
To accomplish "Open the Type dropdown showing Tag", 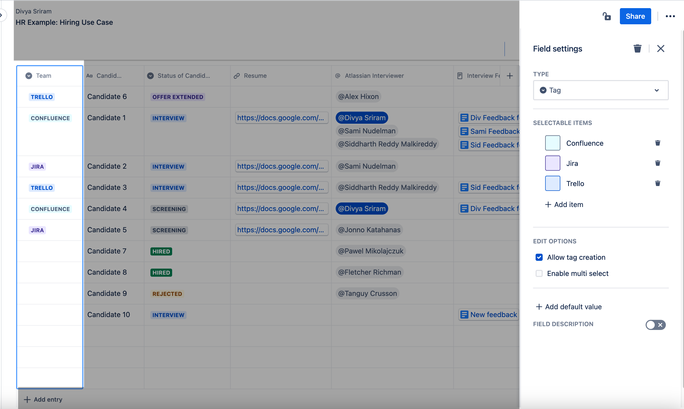I will tap(600, 90).
